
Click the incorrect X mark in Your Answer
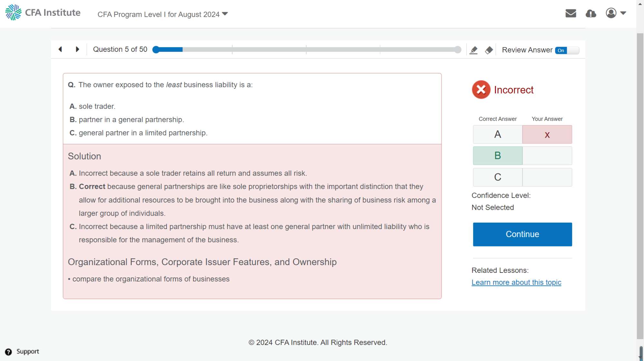(x=547, y=135)
